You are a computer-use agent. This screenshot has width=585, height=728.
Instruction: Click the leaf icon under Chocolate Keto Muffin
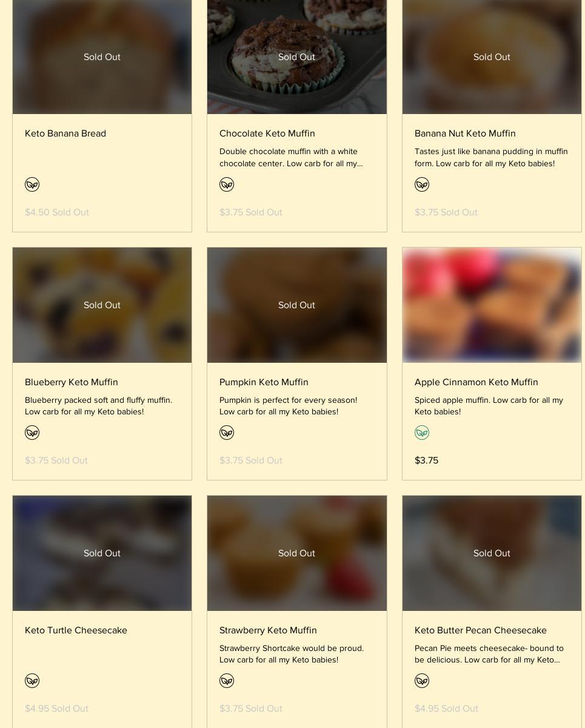tap(227, 184)
